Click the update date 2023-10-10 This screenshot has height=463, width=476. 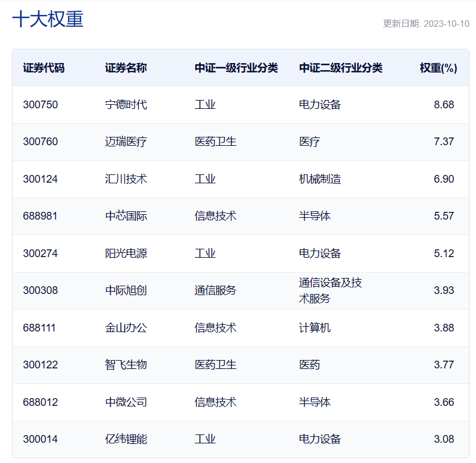(425, 24)
